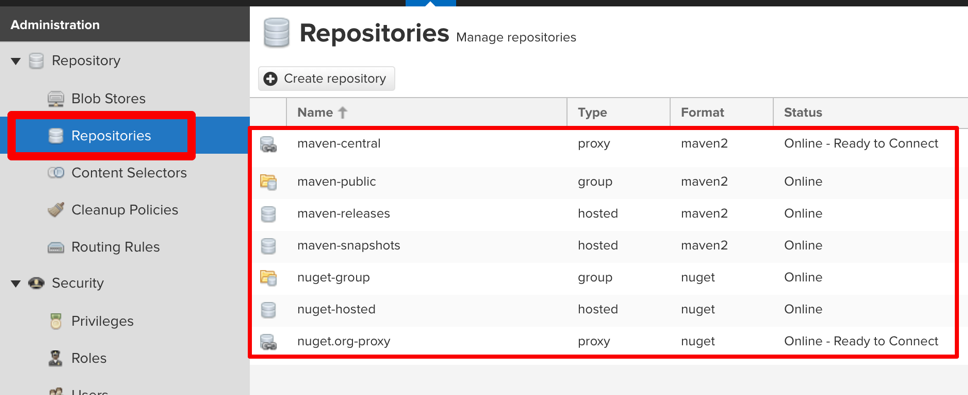Click the Online status for nuget-hosted
This screenshot has height=395, width=968.
point(803,309)
